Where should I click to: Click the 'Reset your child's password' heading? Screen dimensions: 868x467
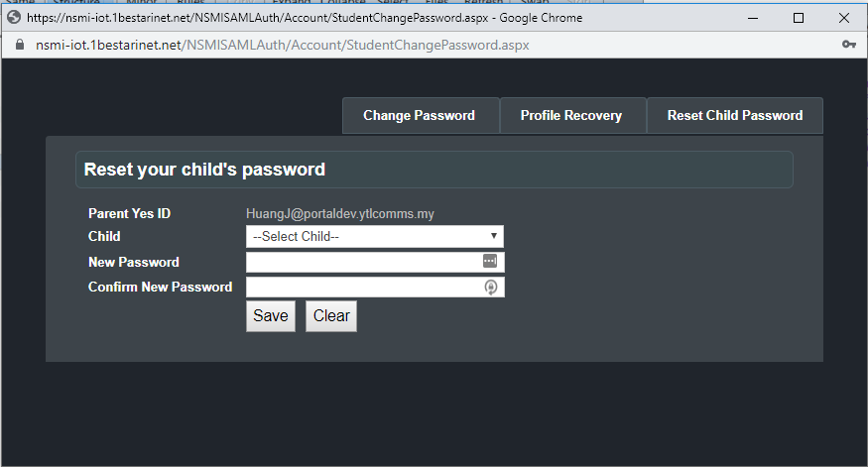204,170
